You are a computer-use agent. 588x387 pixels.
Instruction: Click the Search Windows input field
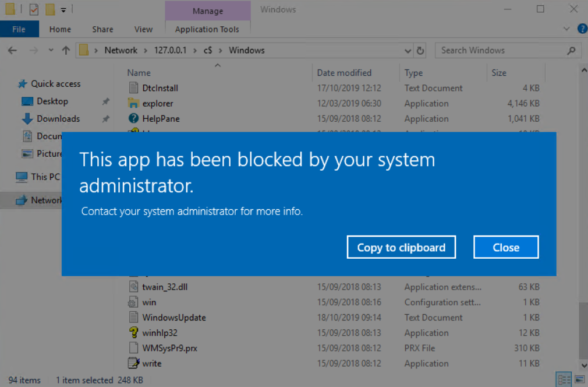point(501,51)
